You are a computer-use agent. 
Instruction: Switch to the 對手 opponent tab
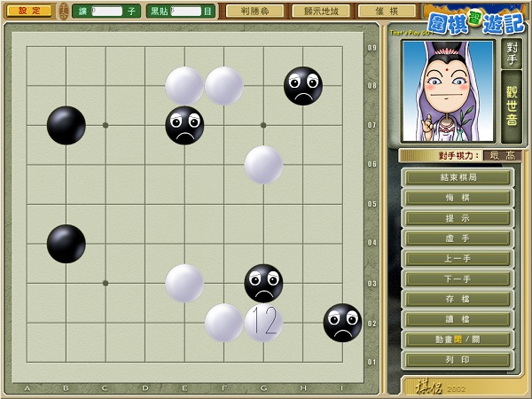click(512, 53)
